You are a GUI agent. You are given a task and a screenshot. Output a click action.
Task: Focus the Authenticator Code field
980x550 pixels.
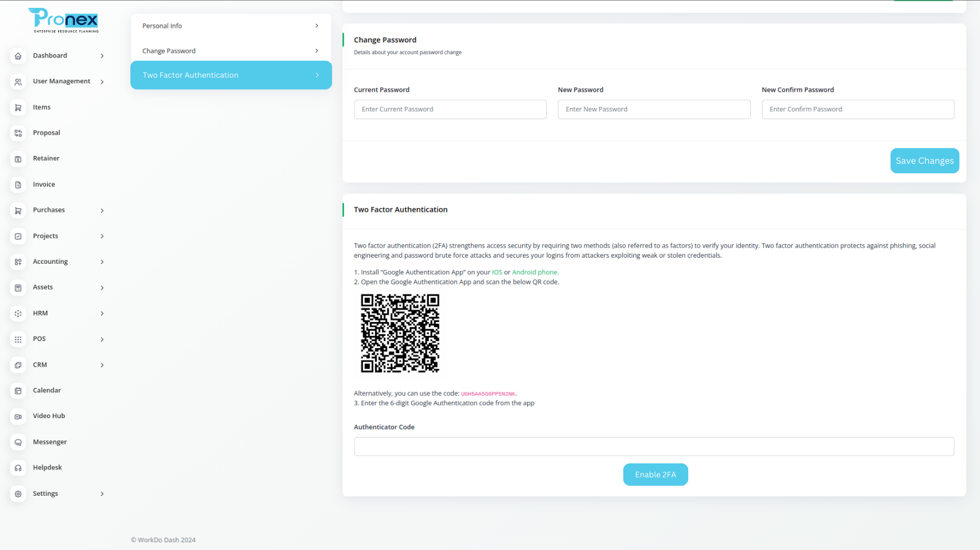(x=654, y=447)
